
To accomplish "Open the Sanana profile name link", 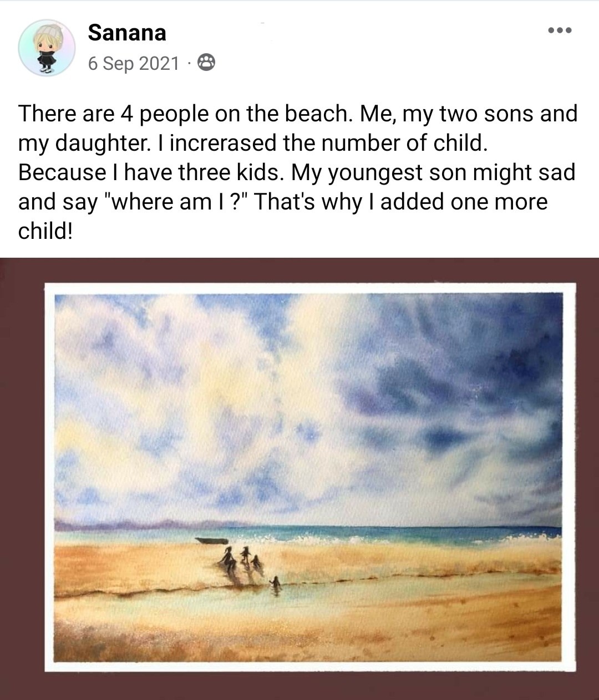I will (x=127, y=33).
